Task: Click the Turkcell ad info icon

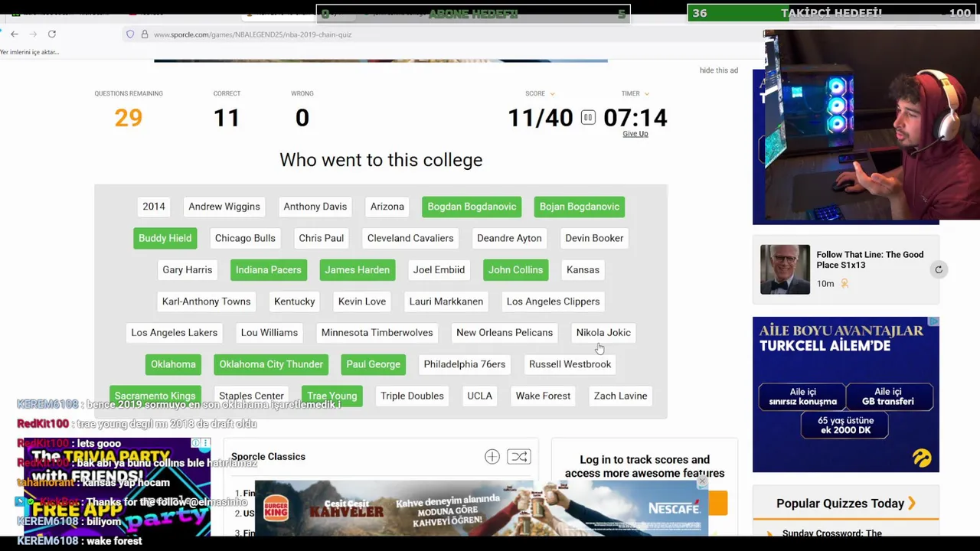Action: [933, 322]
